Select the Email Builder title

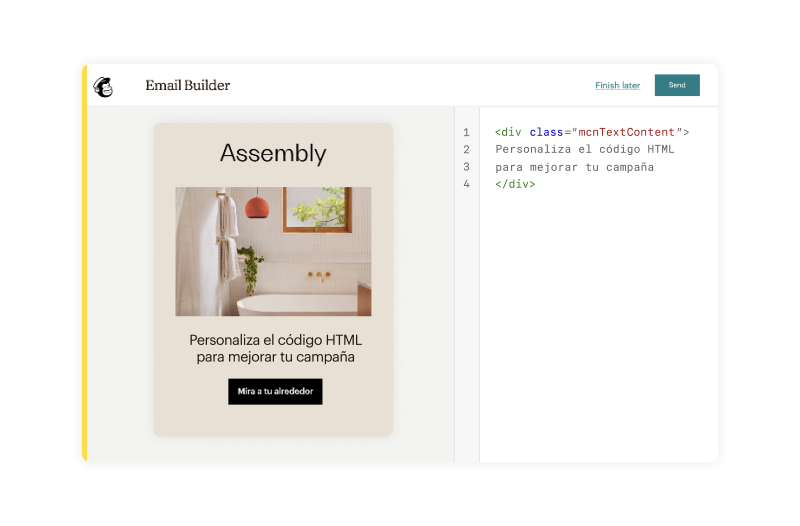point(187,86)
